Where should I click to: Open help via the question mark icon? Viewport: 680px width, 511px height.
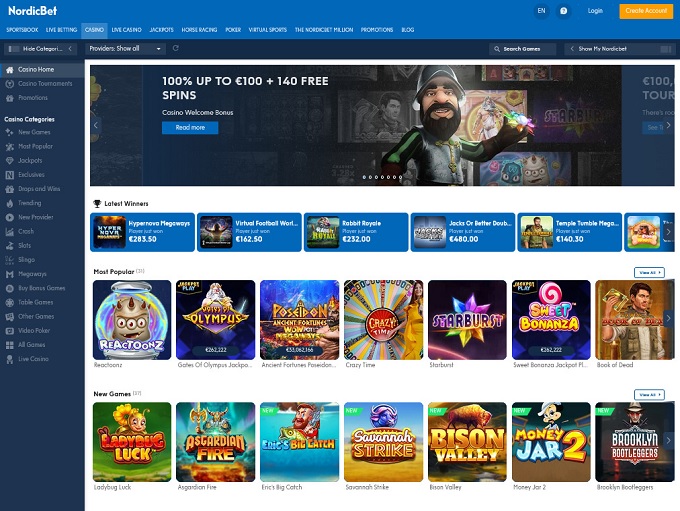click(564, 11)
